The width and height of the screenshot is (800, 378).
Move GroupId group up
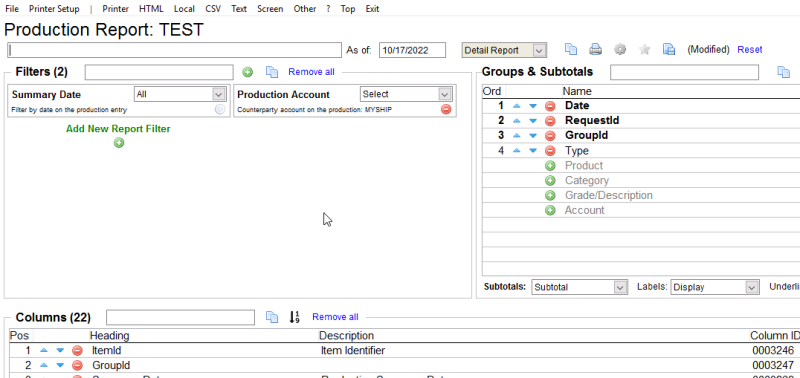click(x=516, y=136)
